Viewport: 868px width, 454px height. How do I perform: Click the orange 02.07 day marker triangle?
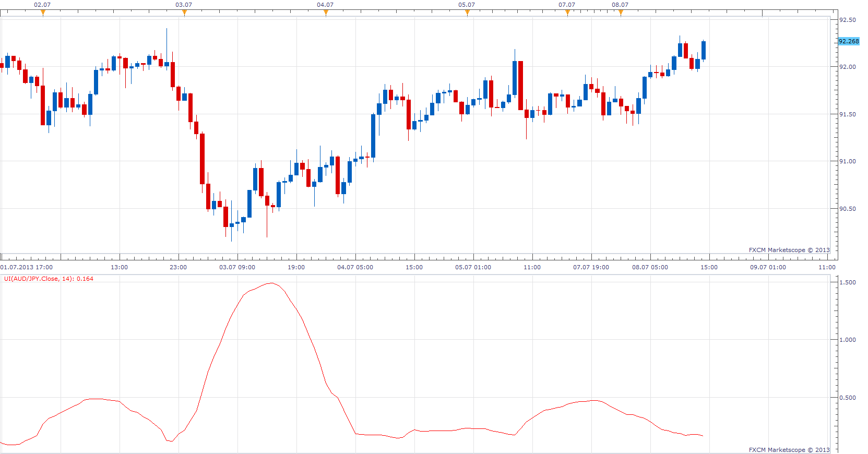point(43,13)
